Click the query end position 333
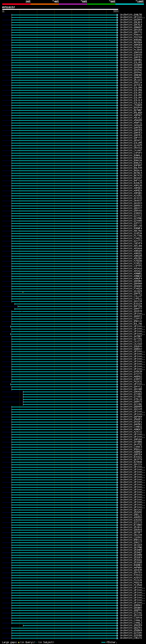This screenshot has width=146, height=644. [115, 11]
